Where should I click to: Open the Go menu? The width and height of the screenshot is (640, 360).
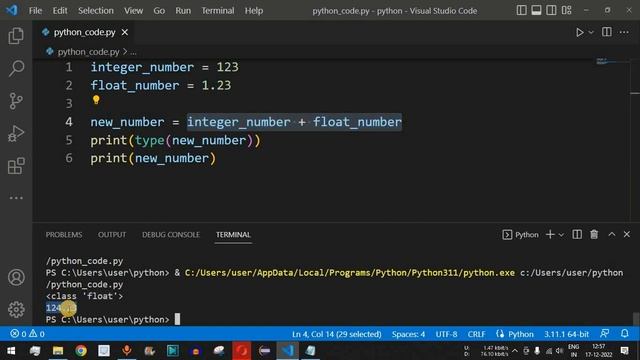pos(159,11)
